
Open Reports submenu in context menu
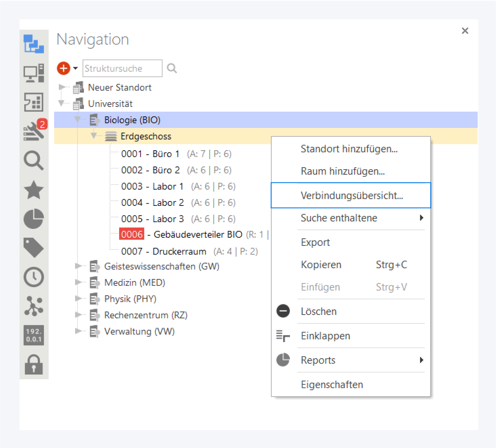point(318,360)
